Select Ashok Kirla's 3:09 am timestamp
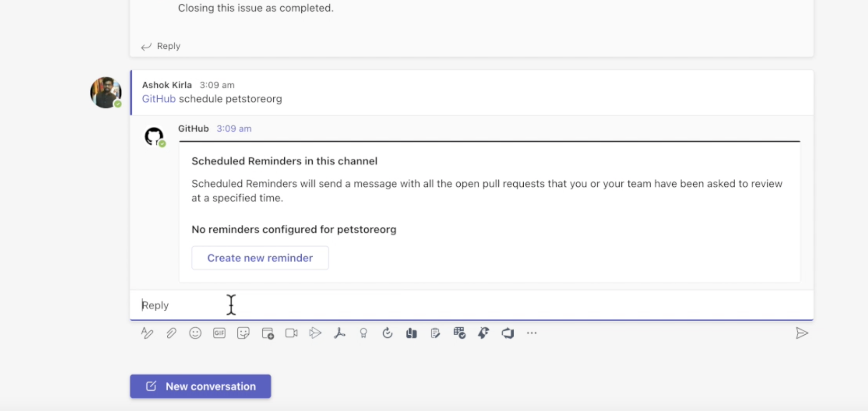Viewport: 868px width, 411px height. point(217,85)
